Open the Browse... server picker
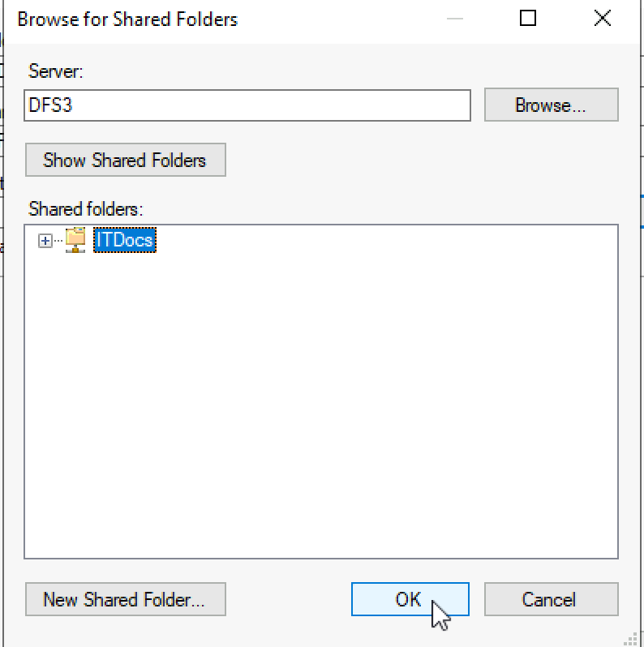 (x=551, y=105)
